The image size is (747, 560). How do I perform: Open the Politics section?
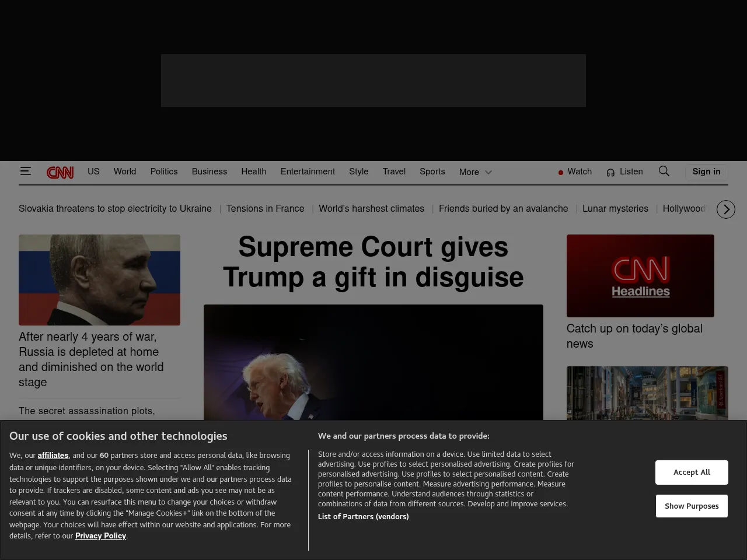pos(163,171)
